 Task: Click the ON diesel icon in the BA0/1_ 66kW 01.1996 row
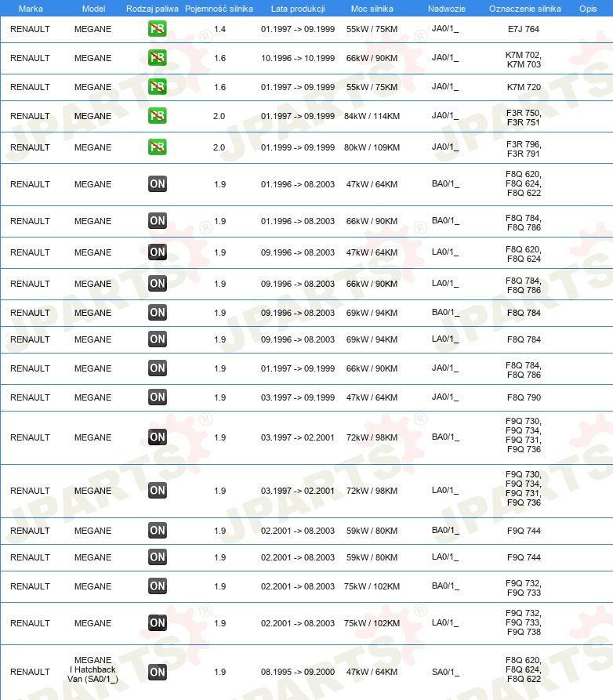tap(157, 221)
